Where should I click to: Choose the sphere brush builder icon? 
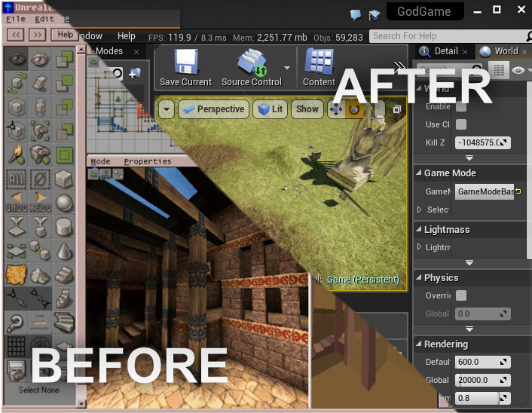tap(64, 203)
